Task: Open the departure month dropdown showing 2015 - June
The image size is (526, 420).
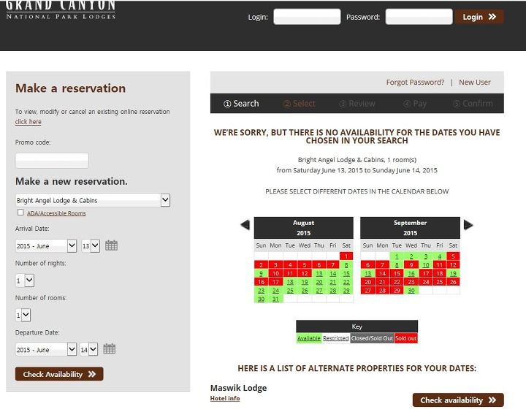Action: [x=46, y=350]
